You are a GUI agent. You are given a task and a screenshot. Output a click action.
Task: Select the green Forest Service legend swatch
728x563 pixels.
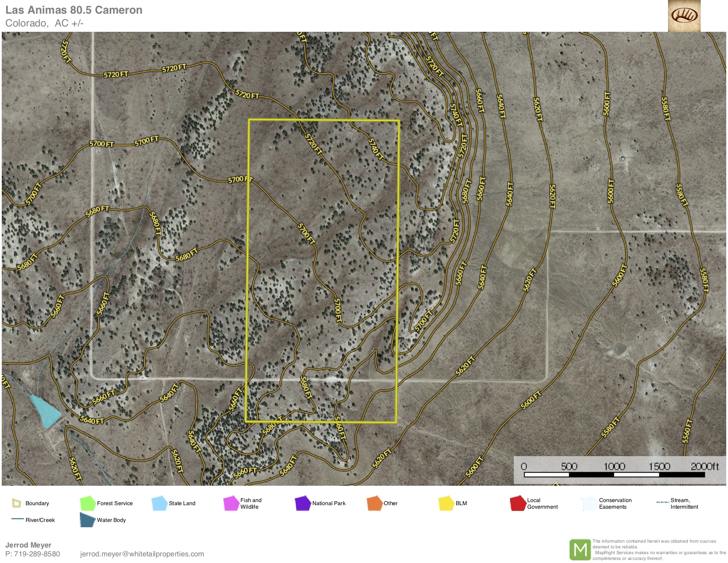(88, 503)
